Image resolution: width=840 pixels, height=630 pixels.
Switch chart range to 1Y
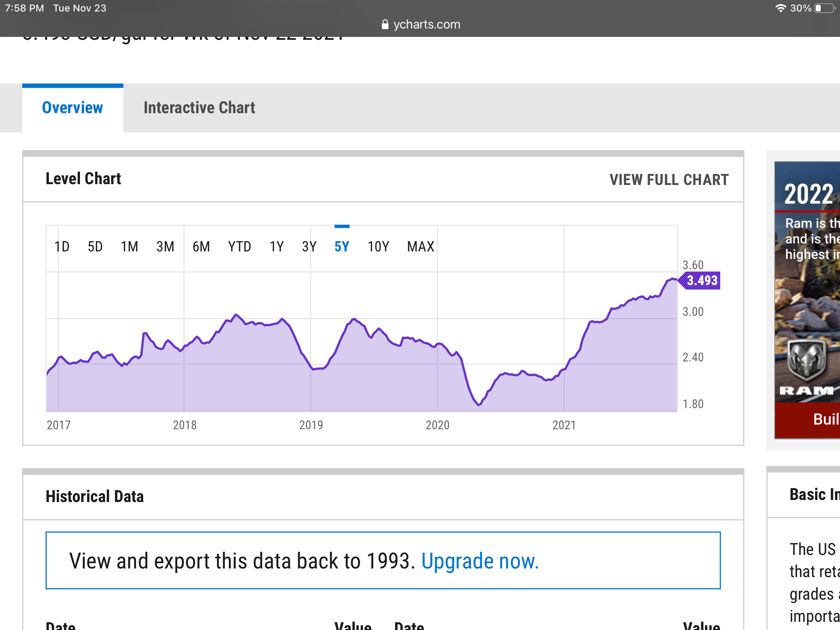click(276, 247)
